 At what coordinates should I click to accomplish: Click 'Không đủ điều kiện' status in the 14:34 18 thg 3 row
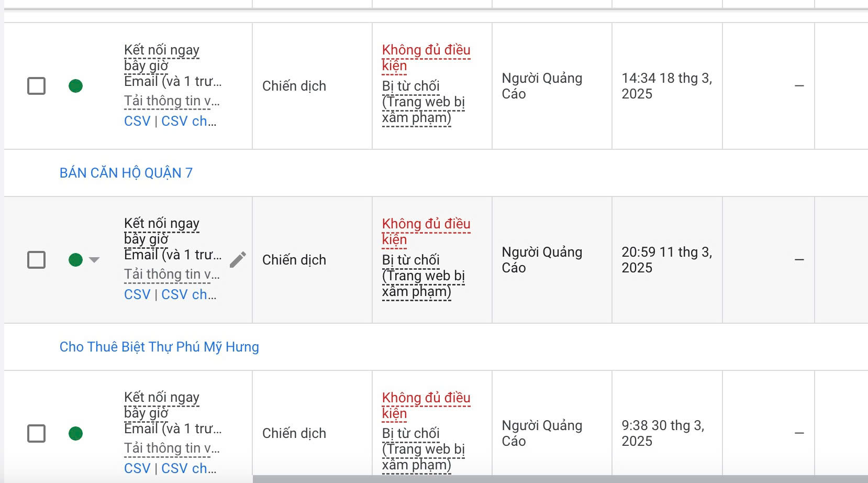click(x=426, y=58)
